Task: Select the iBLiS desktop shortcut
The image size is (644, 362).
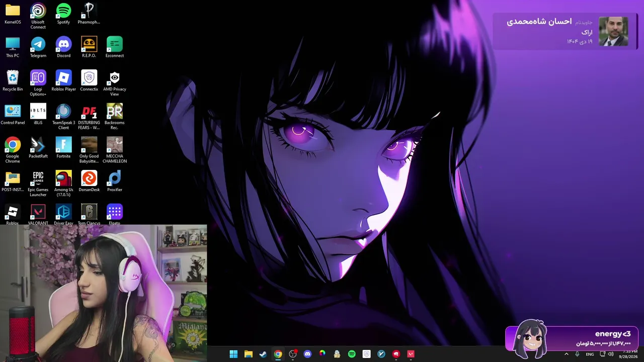Action: pos(38,115)
